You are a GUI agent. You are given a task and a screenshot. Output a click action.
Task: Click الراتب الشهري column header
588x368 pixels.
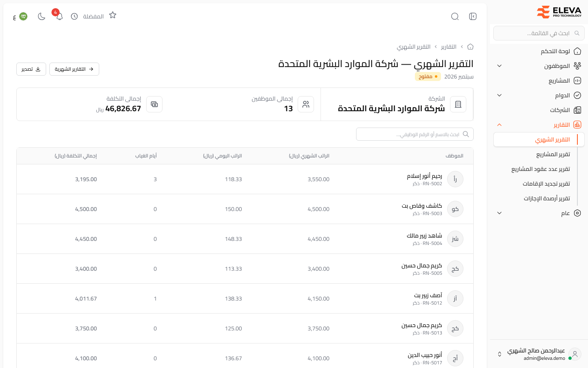coord(309,156)
